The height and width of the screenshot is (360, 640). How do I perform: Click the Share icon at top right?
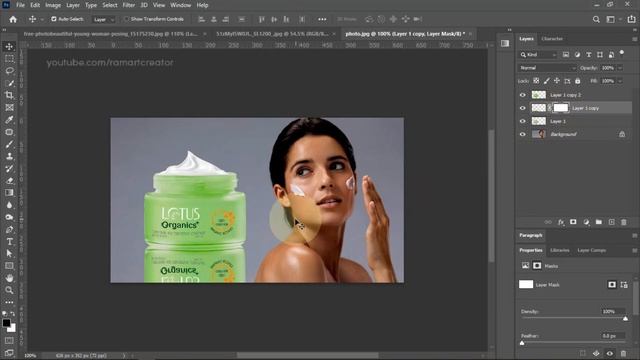coord(631,19)
